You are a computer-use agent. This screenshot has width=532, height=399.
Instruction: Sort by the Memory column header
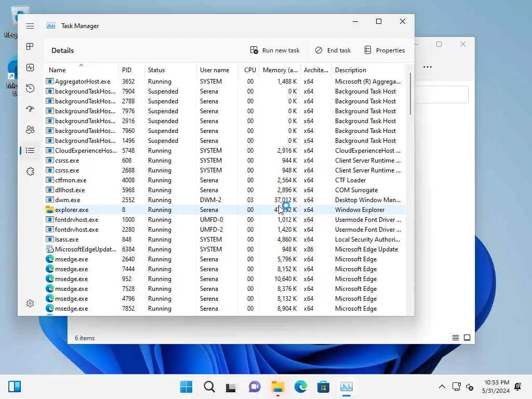[x=280, y=70]
